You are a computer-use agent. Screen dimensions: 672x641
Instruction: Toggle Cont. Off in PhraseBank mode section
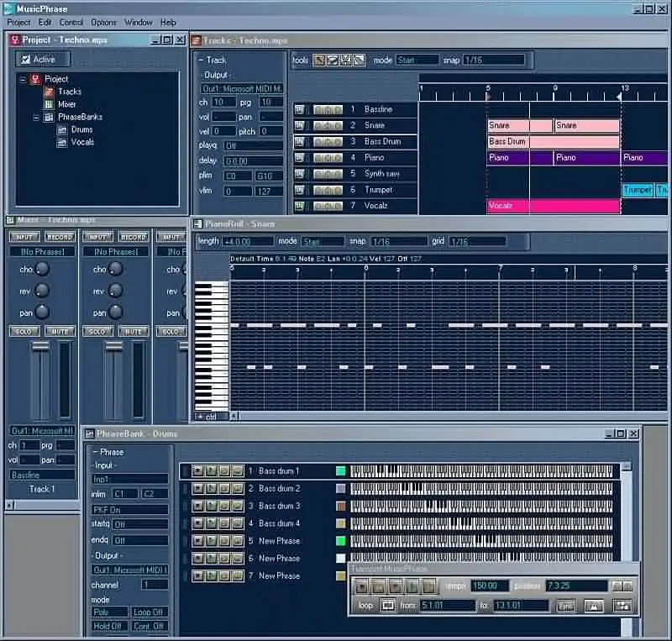149,626
